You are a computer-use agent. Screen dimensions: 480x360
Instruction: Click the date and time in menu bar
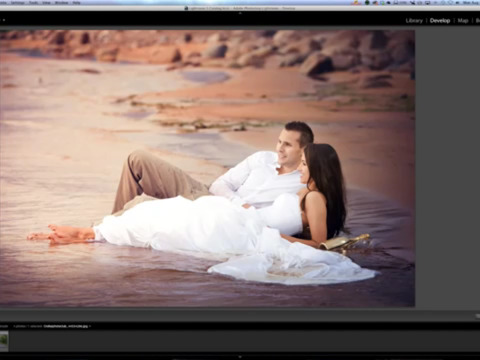471,3
